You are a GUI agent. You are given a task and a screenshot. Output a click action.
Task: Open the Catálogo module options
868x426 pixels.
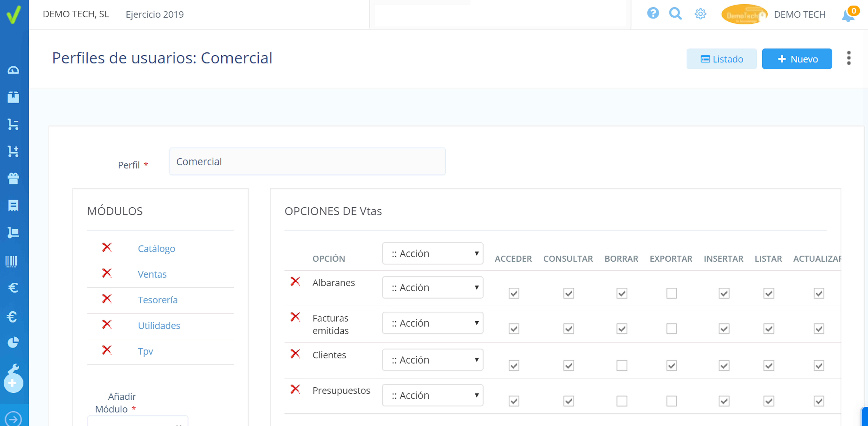(156, 249)
